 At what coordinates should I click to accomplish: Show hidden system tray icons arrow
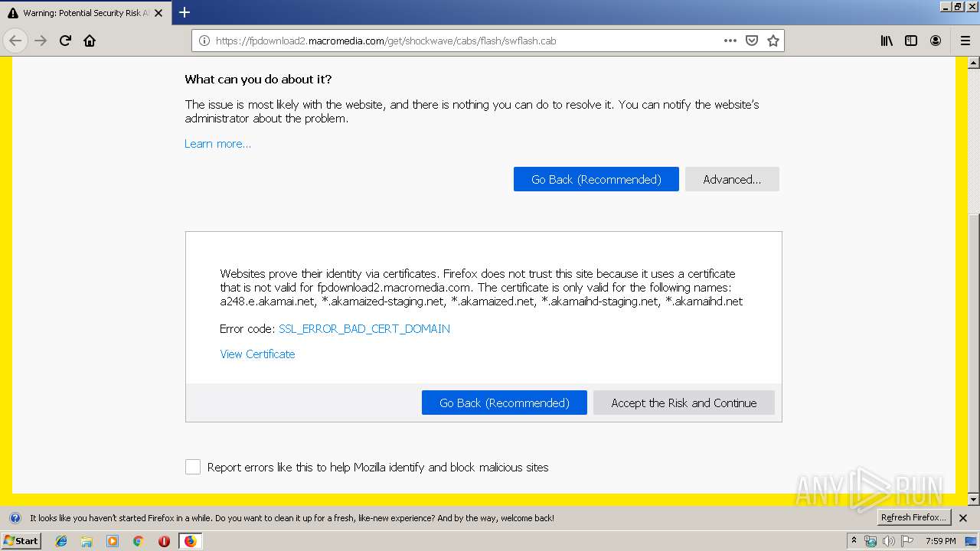coord(854,540)
